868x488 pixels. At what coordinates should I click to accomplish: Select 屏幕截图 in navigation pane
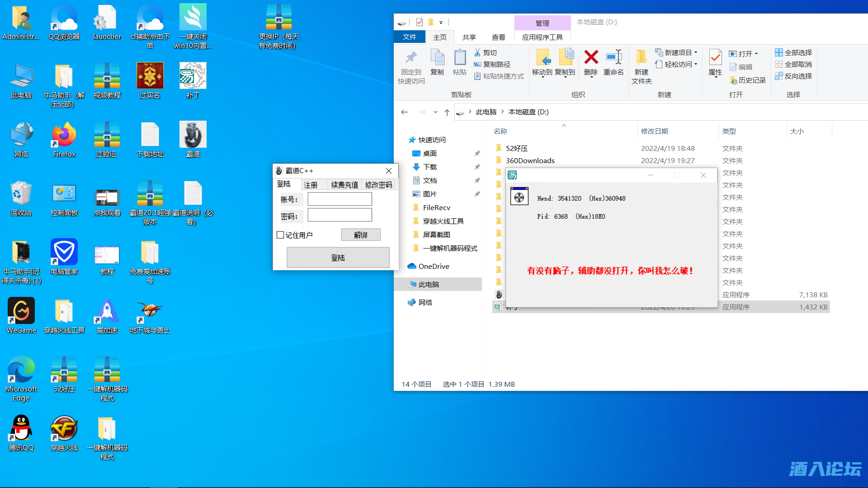436,235
